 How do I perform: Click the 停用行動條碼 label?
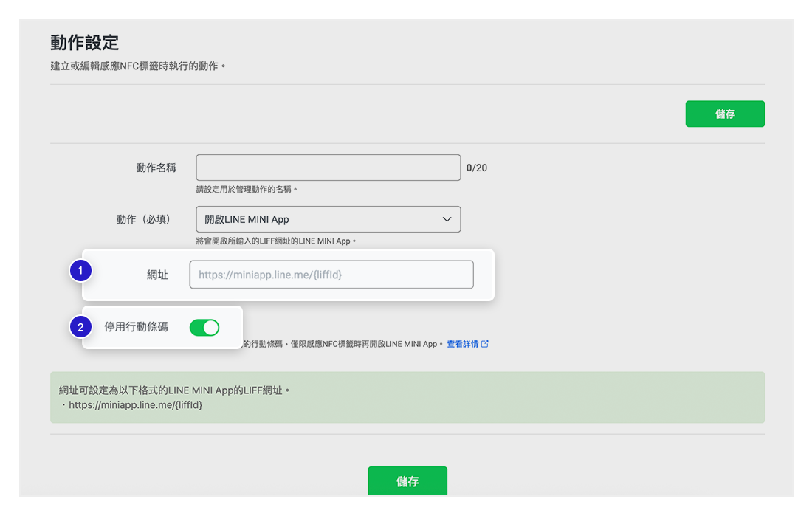click(x=137, y=327)
